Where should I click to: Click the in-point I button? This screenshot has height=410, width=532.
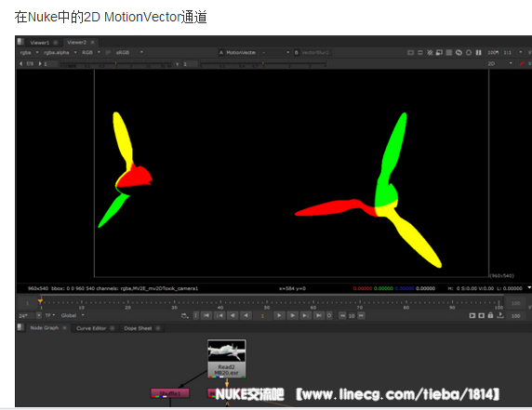click(195, 316)
